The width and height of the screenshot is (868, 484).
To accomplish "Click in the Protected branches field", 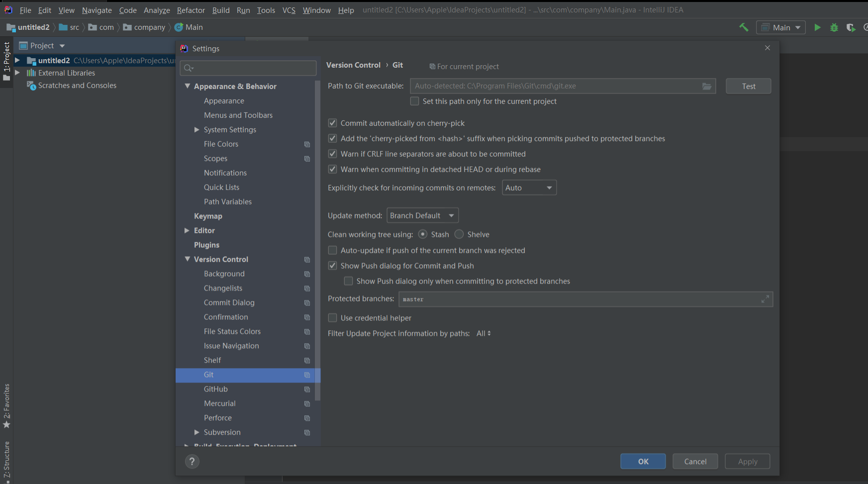I will 586,299.
